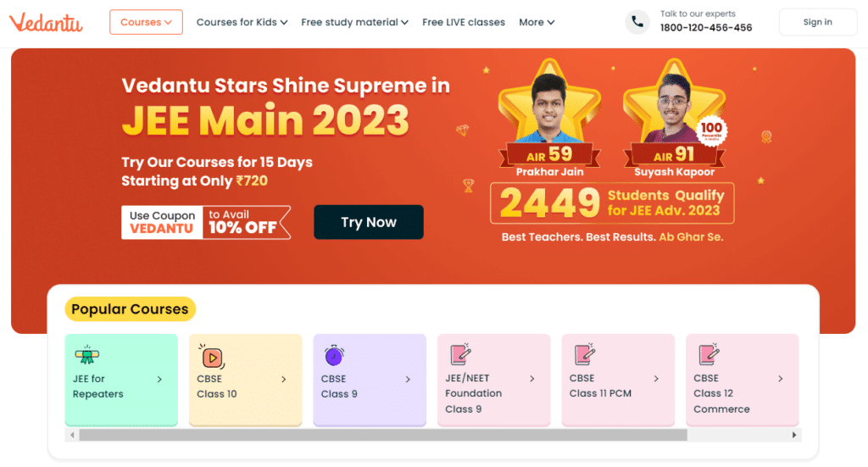The height and width of the screenshot is (467, 868).
Task: Expand the Free study material menu
Action: (x=354, y=22)
